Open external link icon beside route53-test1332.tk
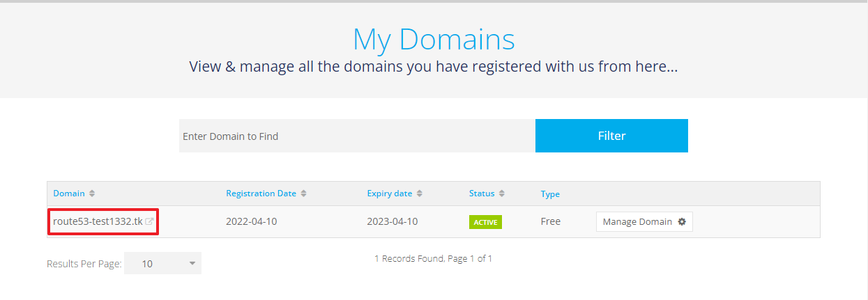This screenshot has width=868, height=300. [149, 222]
